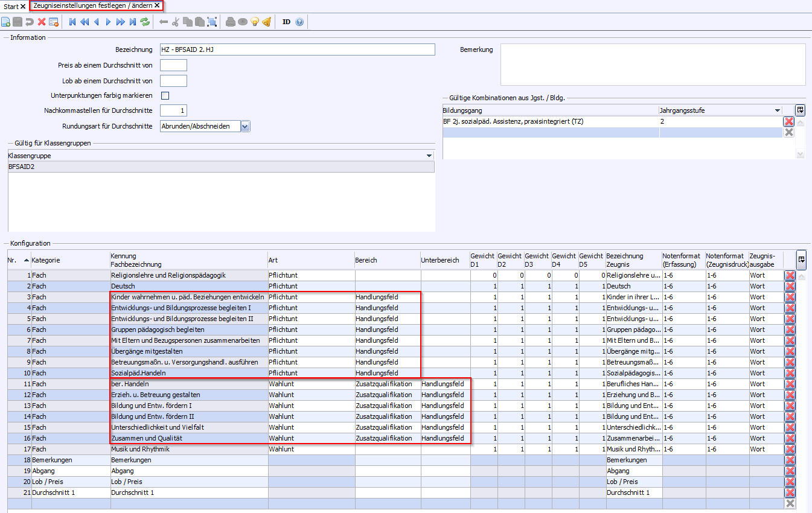812x513 pixels.
Task: Click the ID toolbar button
Action: tap(286, 22)
